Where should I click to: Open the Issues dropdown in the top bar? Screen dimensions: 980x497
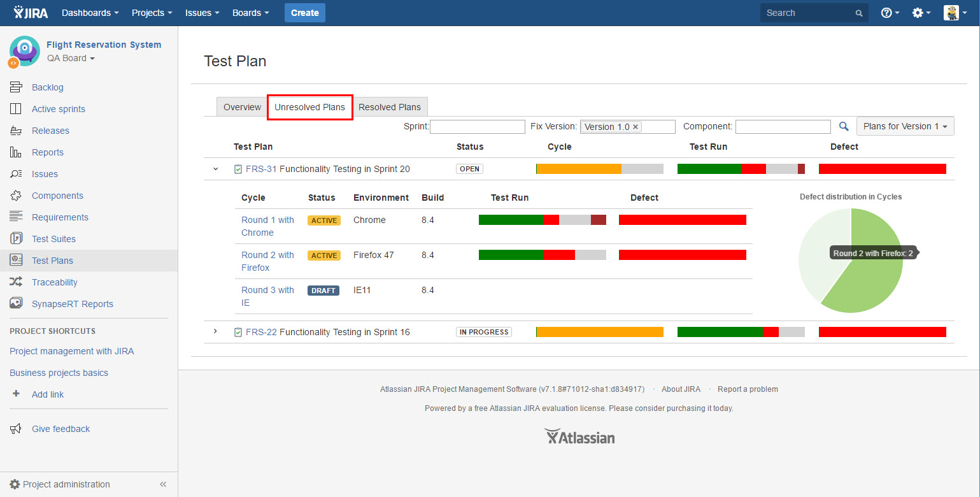(x=202, y=13)
